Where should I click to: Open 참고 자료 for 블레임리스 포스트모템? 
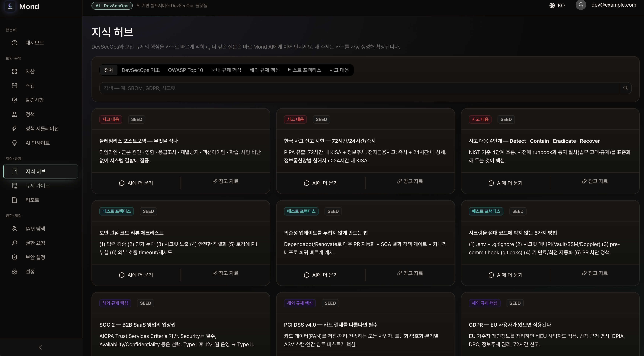point(225,181)
